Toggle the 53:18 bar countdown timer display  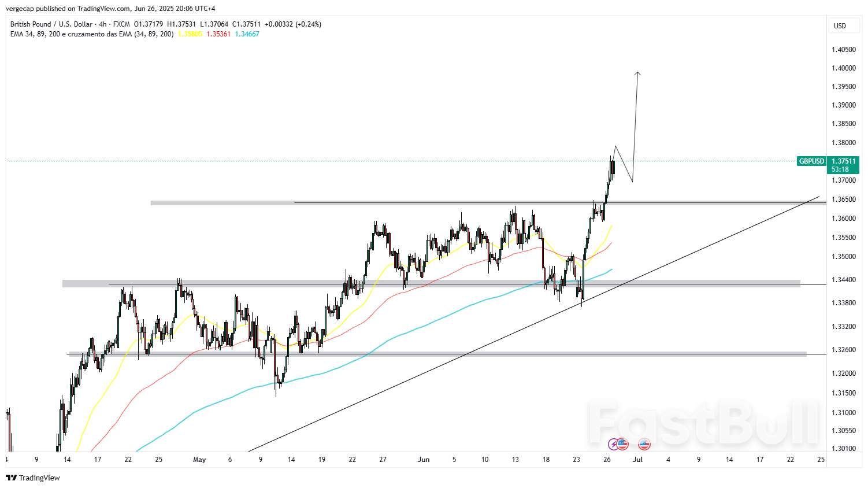point(841,169)
